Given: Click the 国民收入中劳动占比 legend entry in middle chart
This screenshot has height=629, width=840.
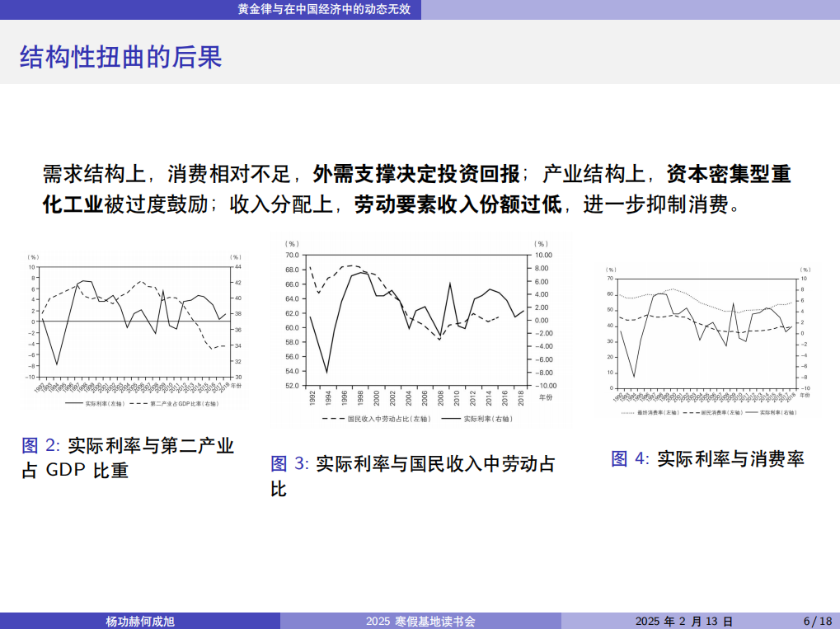Looking at the screenshot, I should (x=386, y=419).
